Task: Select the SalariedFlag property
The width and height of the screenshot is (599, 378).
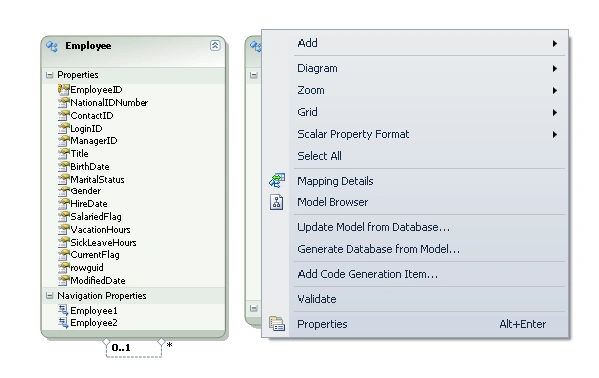Action: [x=96, y=217]
